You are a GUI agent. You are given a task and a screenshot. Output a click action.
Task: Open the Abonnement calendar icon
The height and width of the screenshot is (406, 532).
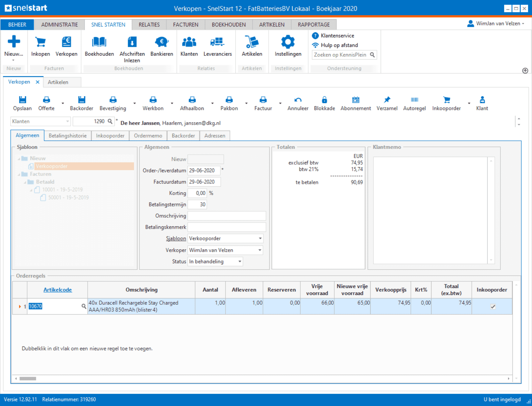(356, 100)
